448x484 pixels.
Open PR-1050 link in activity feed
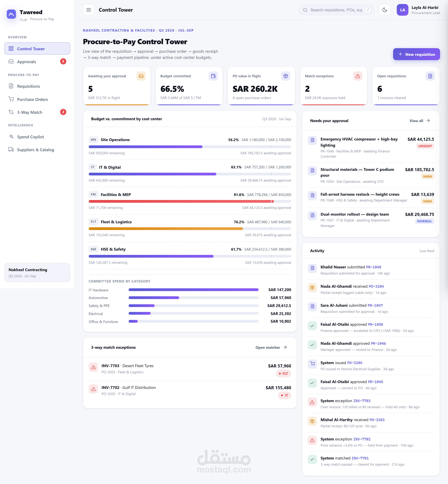point(375,325)
